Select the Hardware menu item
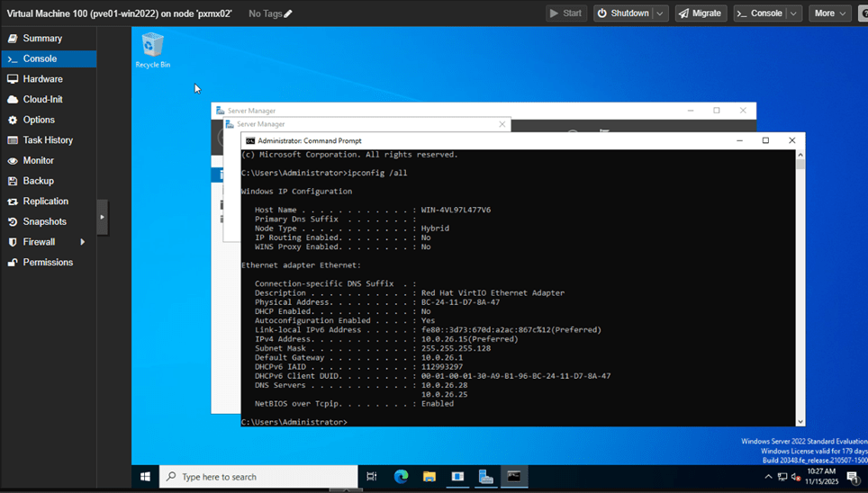Viewport: 868px width, 493px height. (x=42, y=79)
